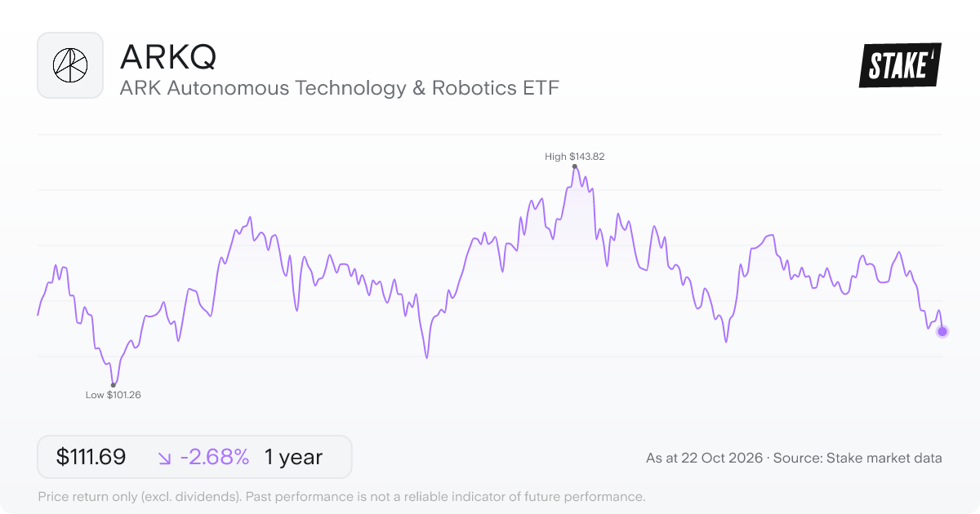Click the High $143.82 marker dot

575,166
